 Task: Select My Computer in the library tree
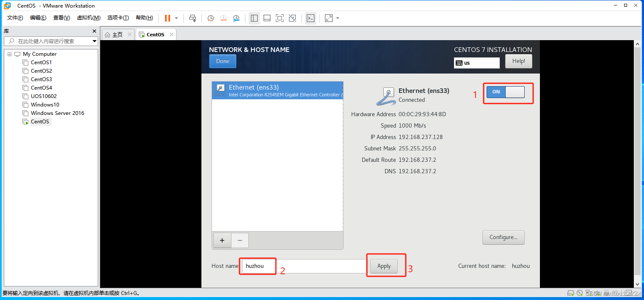point(40,54)
